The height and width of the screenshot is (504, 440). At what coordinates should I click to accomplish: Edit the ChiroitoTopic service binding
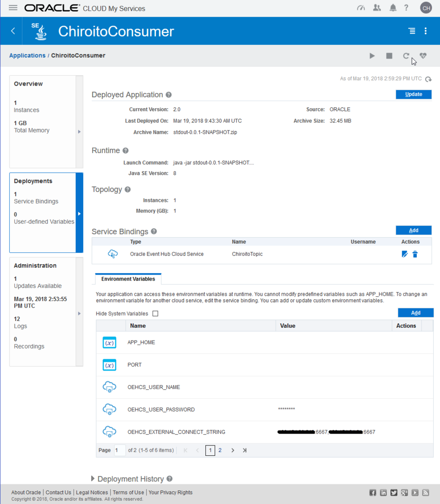[x=405, y=254]
